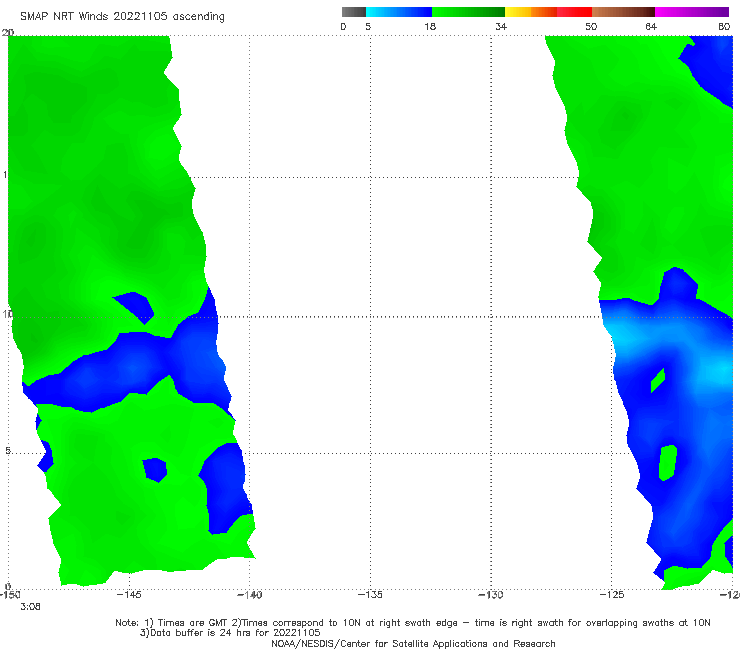Click the green 18-34 colorbar segment
This screenshot has width=740, height=650.
468,12
